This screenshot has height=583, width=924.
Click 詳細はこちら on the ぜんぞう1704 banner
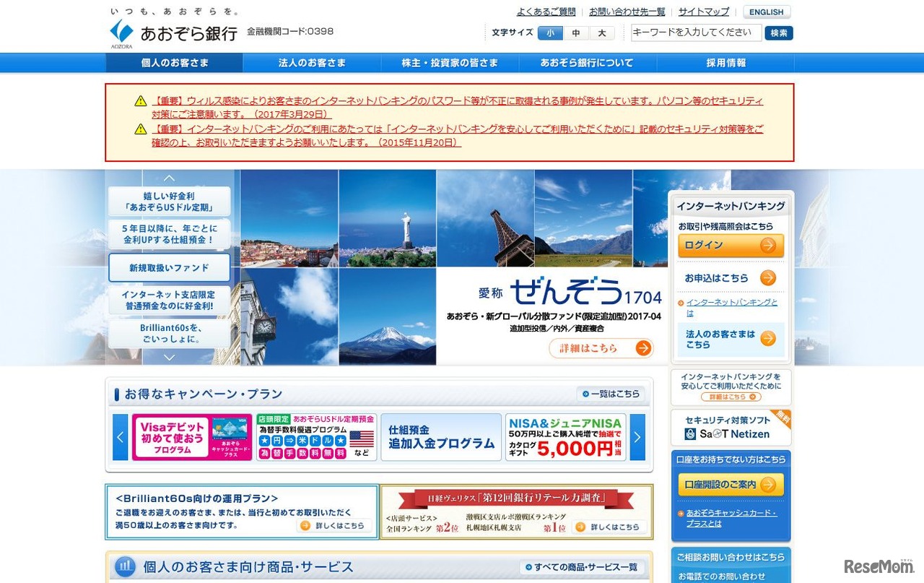pyautogui.click(x=601, y=348)
